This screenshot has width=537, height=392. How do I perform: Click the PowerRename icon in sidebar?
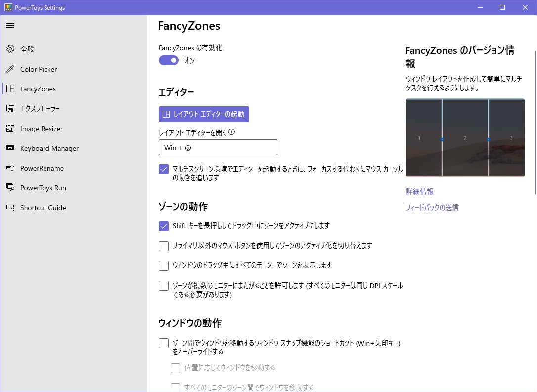click(10, 168)
